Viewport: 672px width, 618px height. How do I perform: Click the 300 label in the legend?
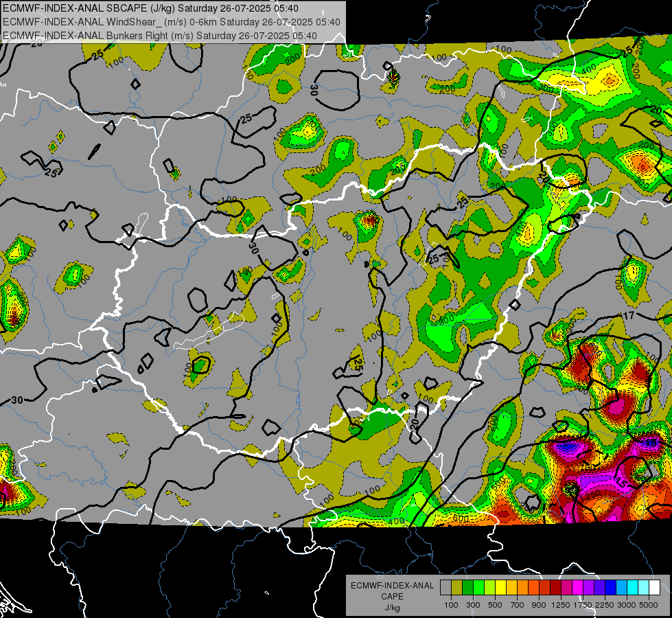(473, 605)
